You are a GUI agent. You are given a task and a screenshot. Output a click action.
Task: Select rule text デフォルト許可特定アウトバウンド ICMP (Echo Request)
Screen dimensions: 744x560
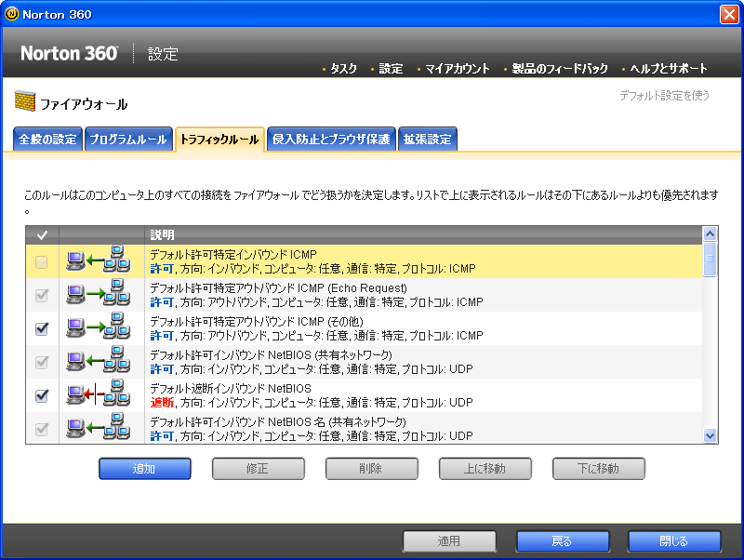coord(278,288)
